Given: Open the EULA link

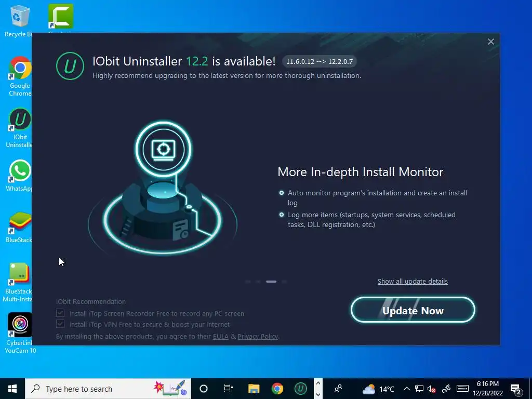Looking at the screenshot, I should (x=220, y=336).
